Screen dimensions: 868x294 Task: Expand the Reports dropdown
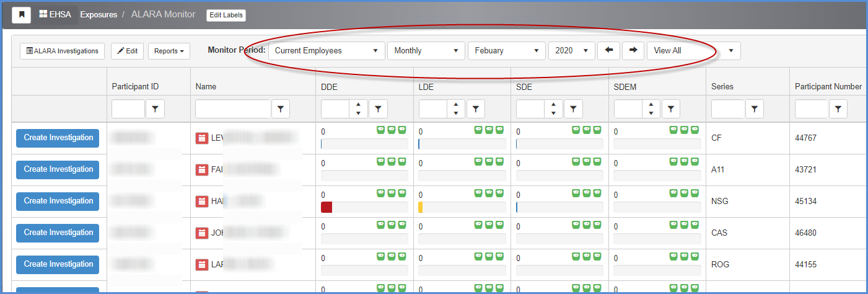(x=169, y=51)
